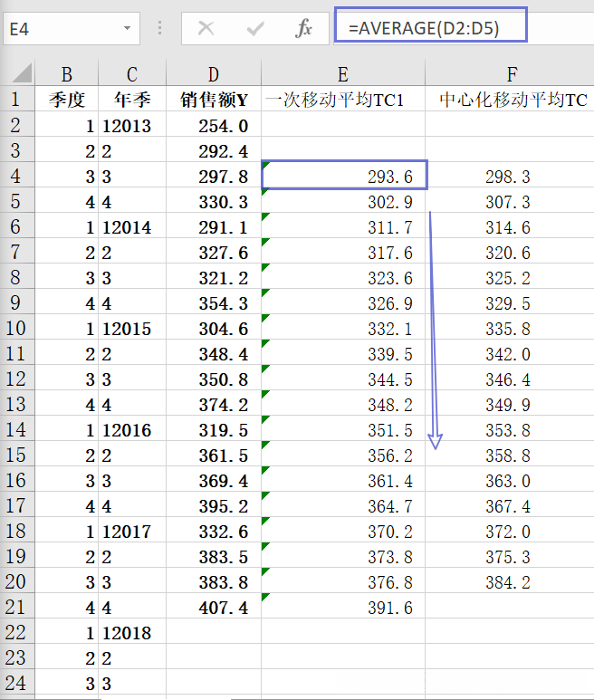Select centered average cell 375.3
The image size is (594, 700).
tap(510, 555)
